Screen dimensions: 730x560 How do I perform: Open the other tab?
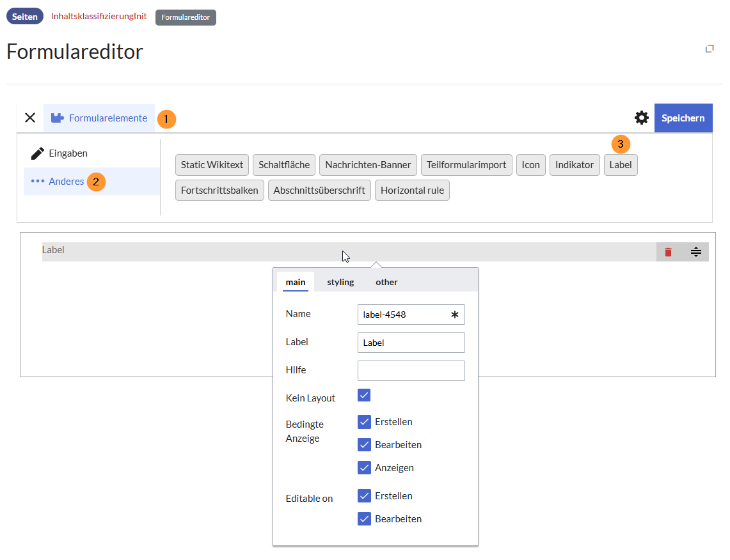point(386,282)
